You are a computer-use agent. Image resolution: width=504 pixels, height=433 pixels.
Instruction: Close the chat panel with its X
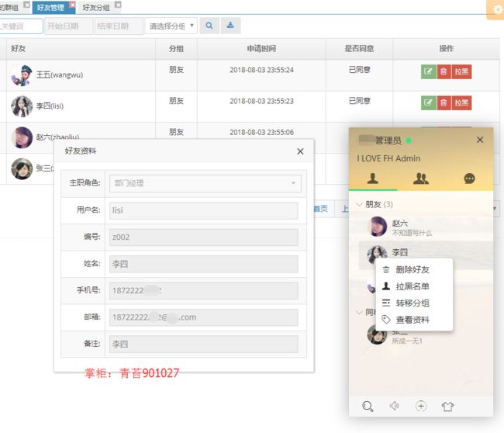(480, 140)
